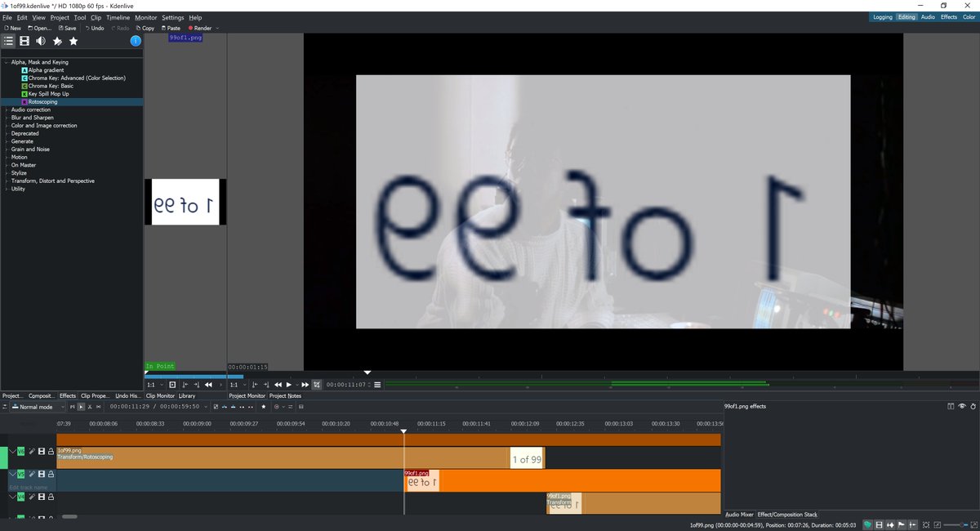Screen dimensions: 980x531
Task: Expand the Motion effects category
Action: [x=6, y=157]
